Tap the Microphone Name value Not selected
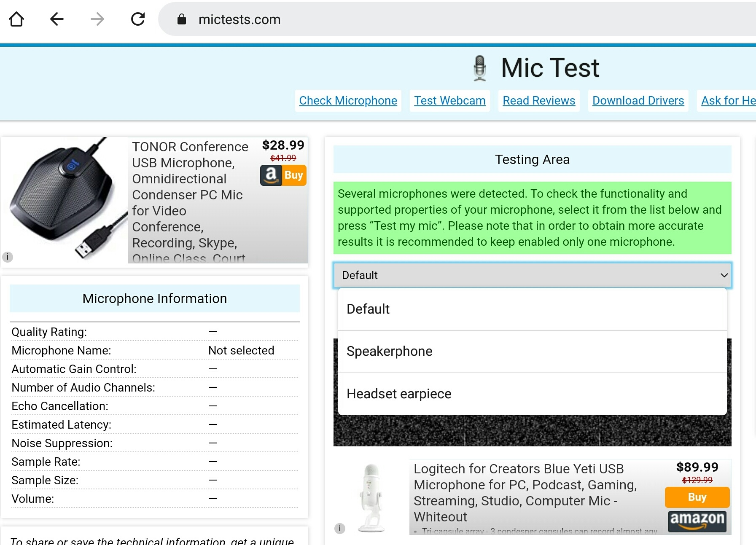Image resolution: width=756 pixels, height=545 pixels. [241, 350]
